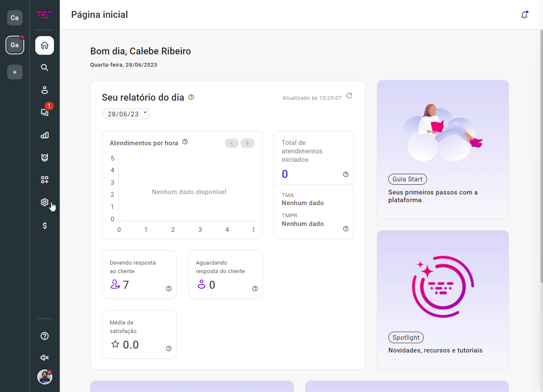Open help icon beside TMPR value
Screen dimensions: 543x392
pos(345,228)
